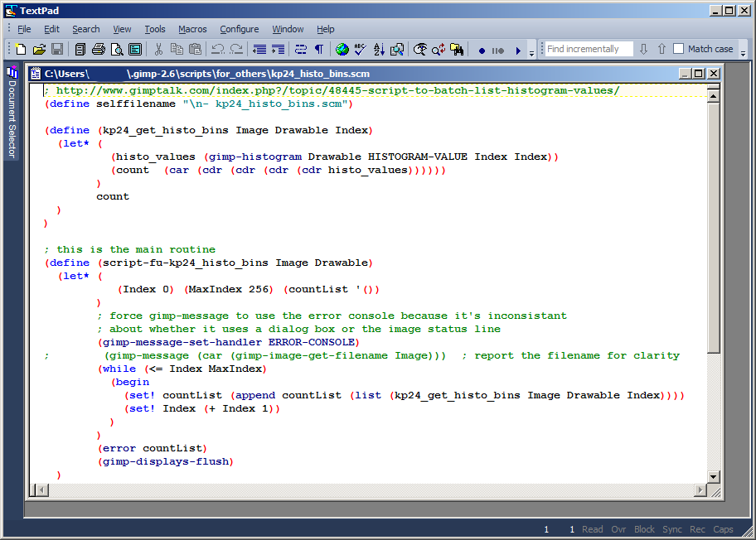Click the A-Z Sort icon
The height and width of the screenshot is (540, 756).
tap(379, 49)
